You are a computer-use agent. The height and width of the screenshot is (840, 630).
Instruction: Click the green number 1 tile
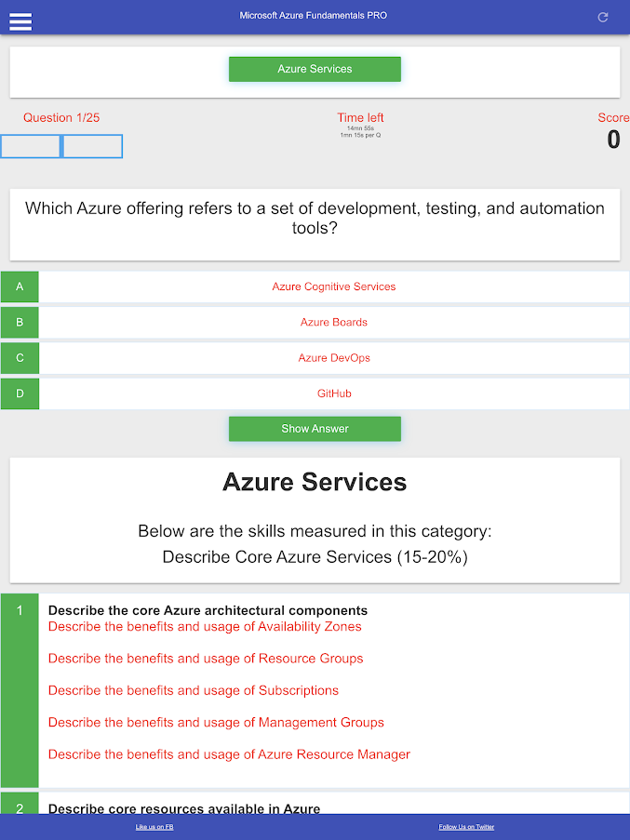20,690
